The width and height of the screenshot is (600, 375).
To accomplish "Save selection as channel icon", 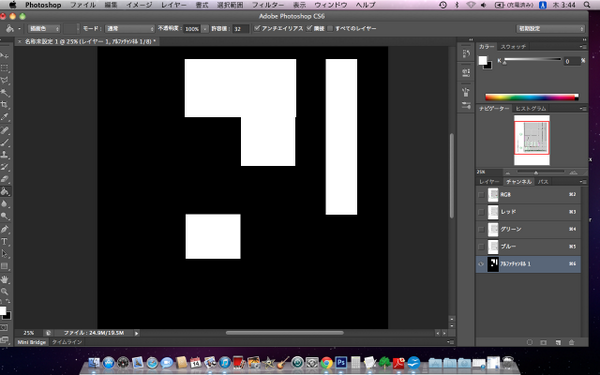I will pyautogui.click(x=543, y=342).
